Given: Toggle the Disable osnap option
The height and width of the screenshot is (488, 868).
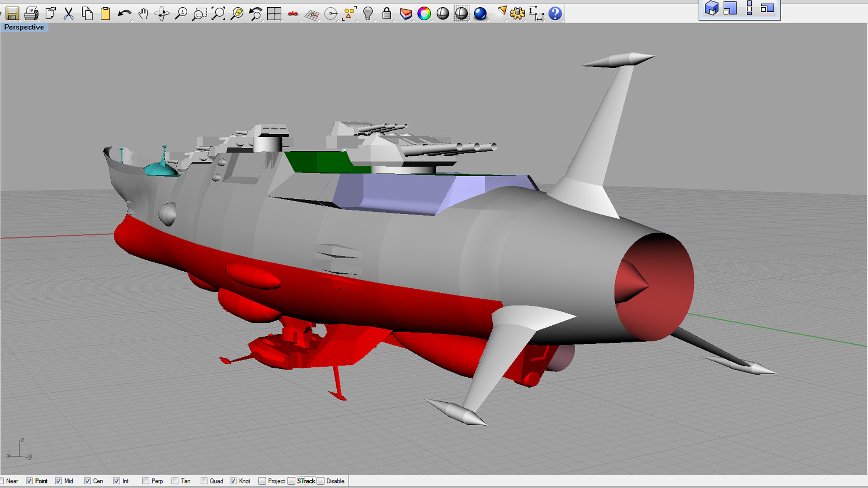Looking at the screenshot, I should 321,481.
